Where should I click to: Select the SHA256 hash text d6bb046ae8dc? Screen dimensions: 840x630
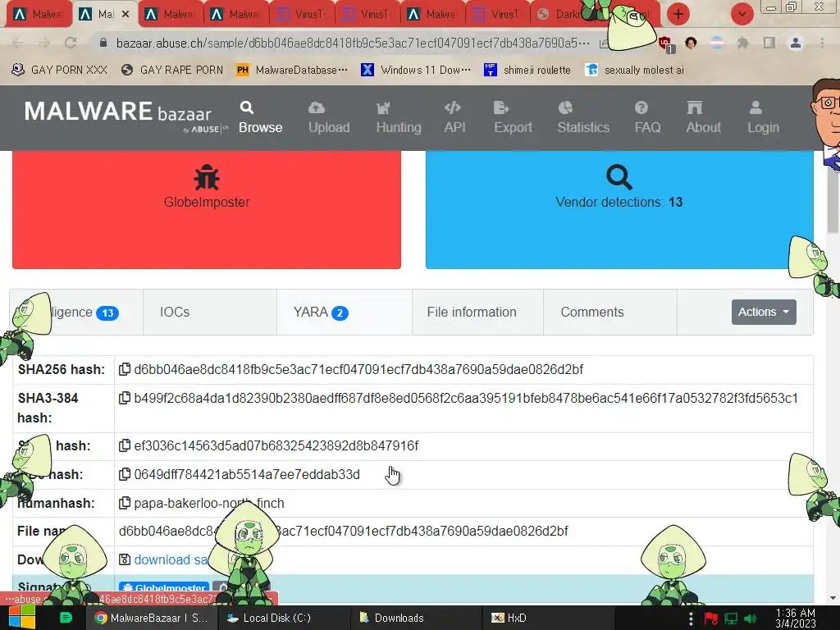358,370
